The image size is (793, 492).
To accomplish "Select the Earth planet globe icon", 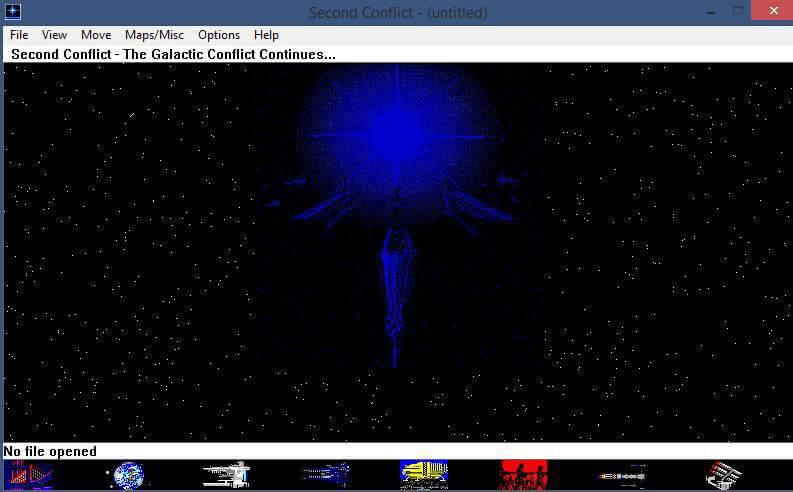I will [x=127, y=475].
